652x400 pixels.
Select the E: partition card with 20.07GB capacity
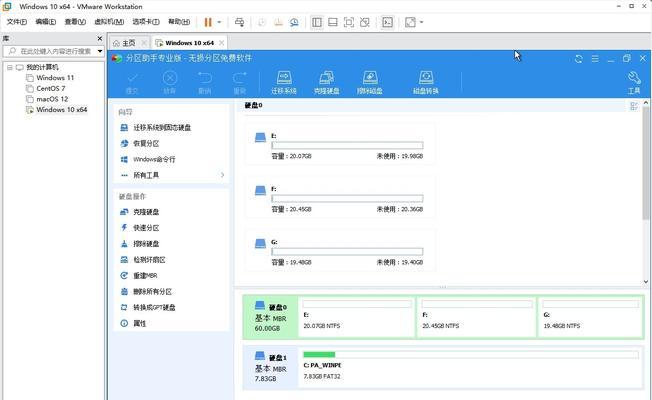[x=340, y=144]
